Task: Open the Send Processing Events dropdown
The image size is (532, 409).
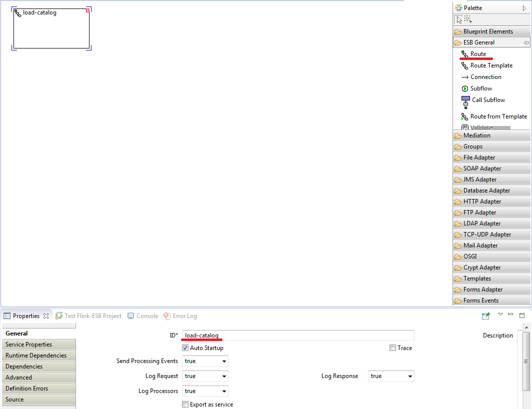Action: 205,361
